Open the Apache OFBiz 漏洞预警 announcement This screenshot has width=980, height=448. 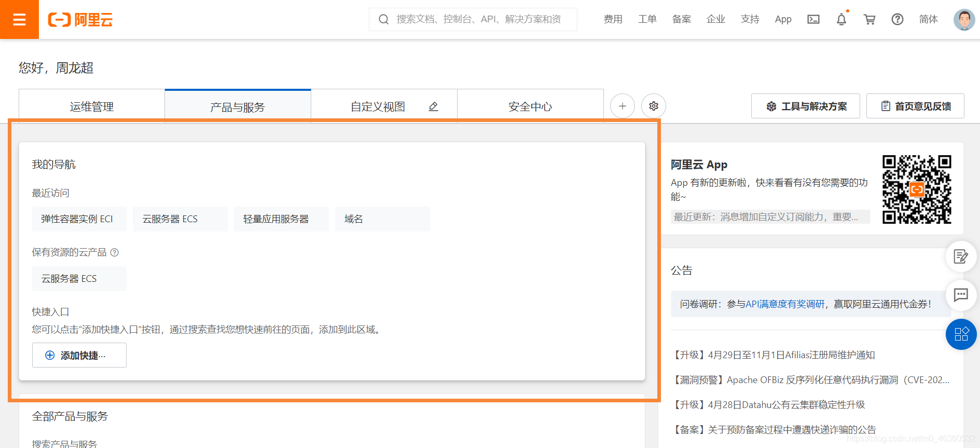pyautogui.click(x=810, y=380)
